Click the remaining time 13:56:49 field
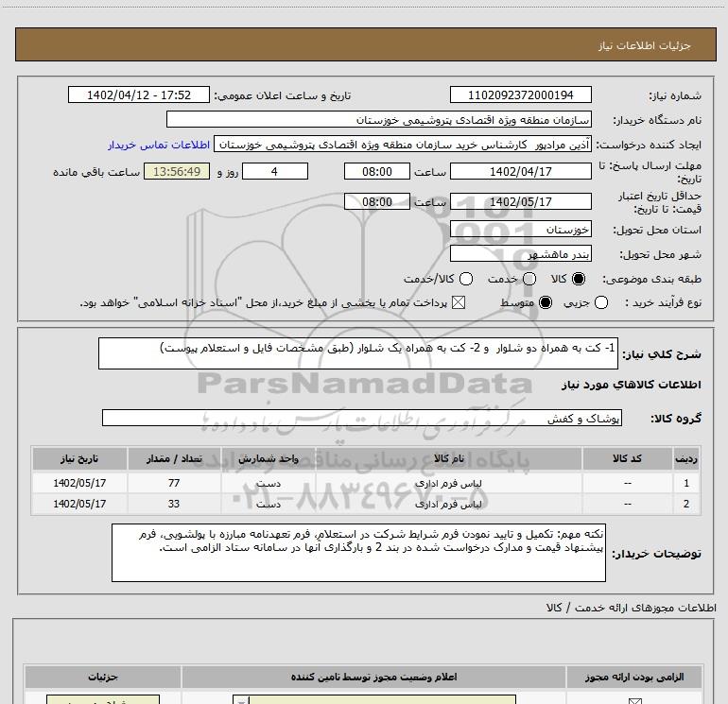 [x=177, y=172]
